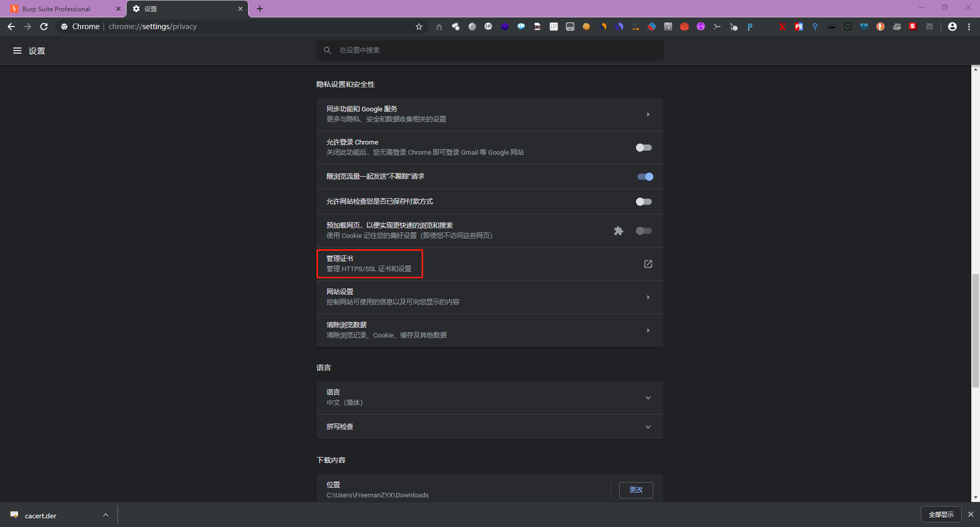The width and height of the screenshot is (980, 527).
Task: Click the C:\Users\FreemanZYX\Downloads path text
Action: pos(377,495)
